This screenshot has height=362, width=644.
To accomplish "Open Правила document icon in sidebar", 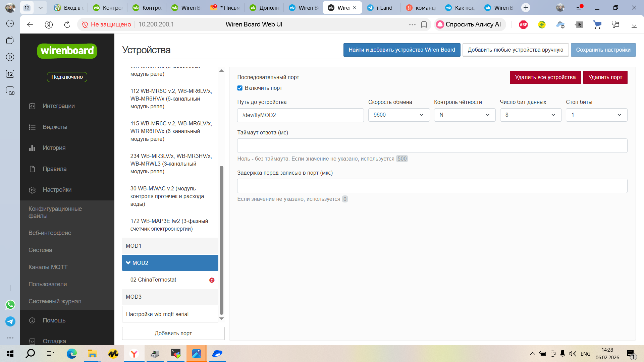I will coord(32,169).
